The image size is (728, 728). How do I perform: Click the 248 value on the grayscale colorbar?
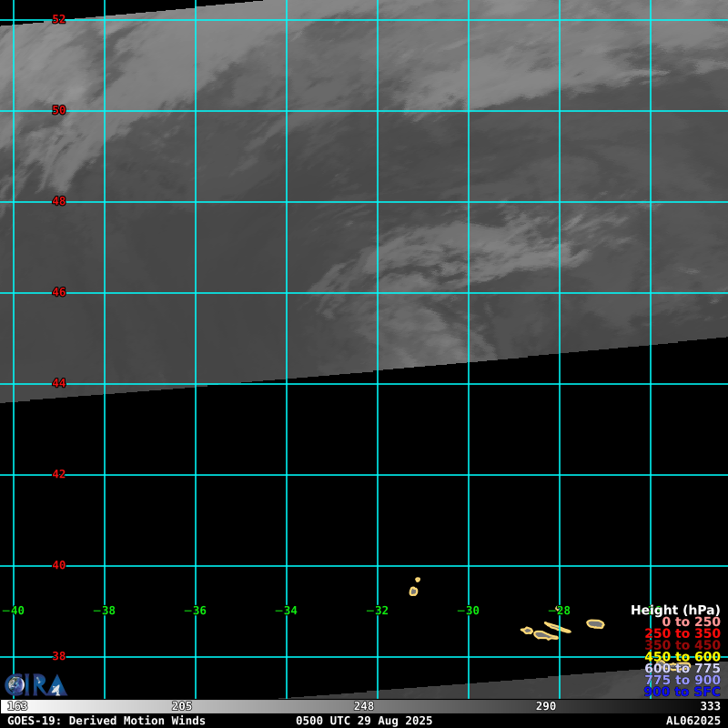(x=364, y=706)
